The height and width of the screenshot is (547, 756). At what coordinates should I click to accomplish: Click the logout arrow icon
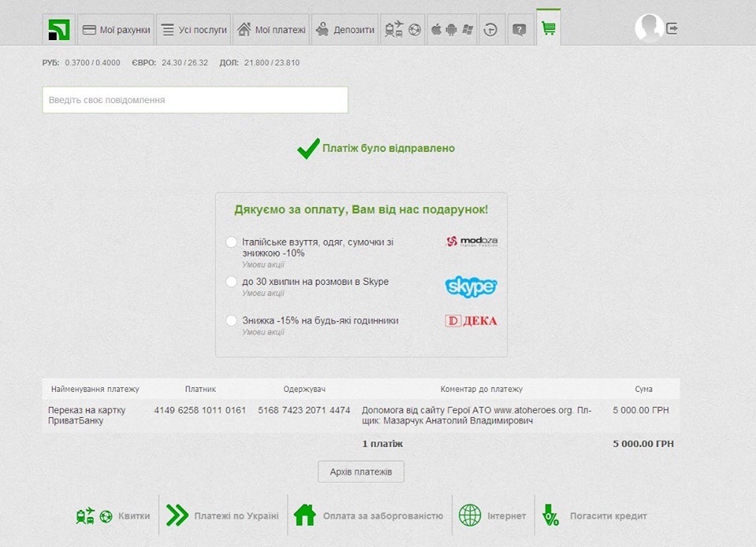pos(672,28)
